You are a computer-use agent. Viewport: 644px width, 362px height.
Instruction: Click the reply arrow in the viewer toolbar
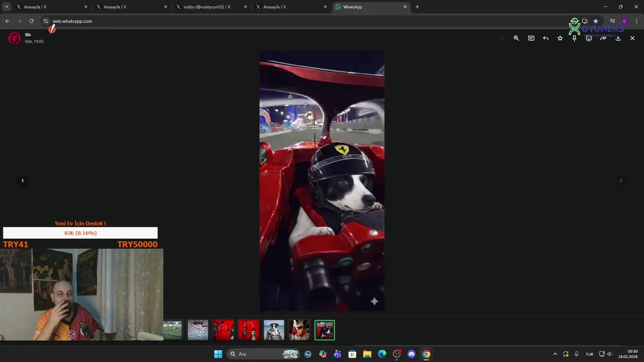(545, 38)
